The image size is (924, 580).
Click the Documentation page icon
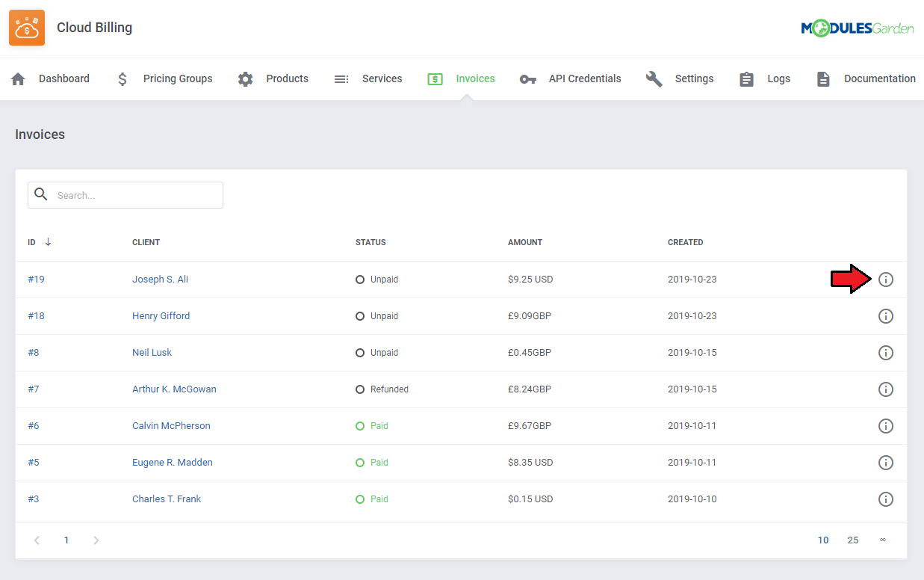point(823,78)
